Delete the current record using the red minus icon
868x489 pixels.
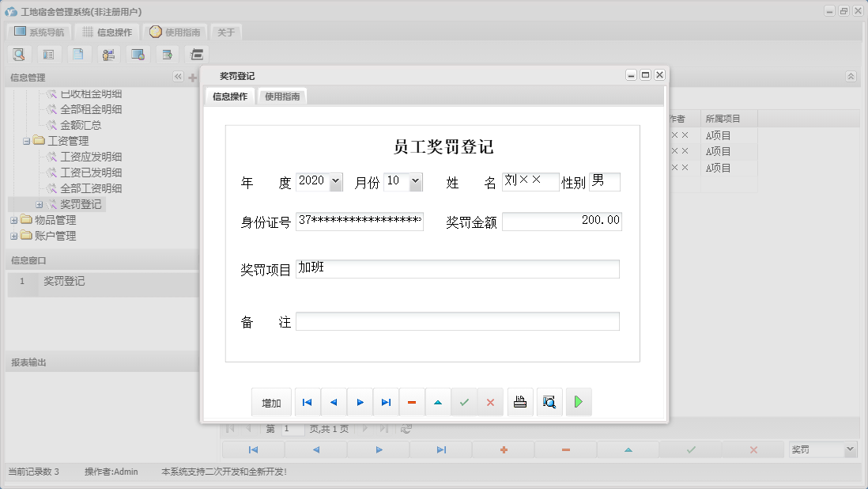(x=411, y=402)
